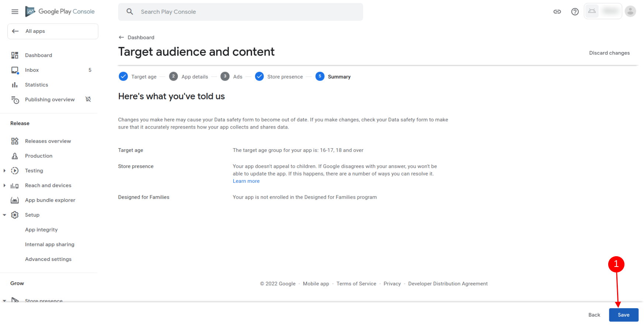644x327 pixels.
Task: Click the Save button
Action: point(623,315)
